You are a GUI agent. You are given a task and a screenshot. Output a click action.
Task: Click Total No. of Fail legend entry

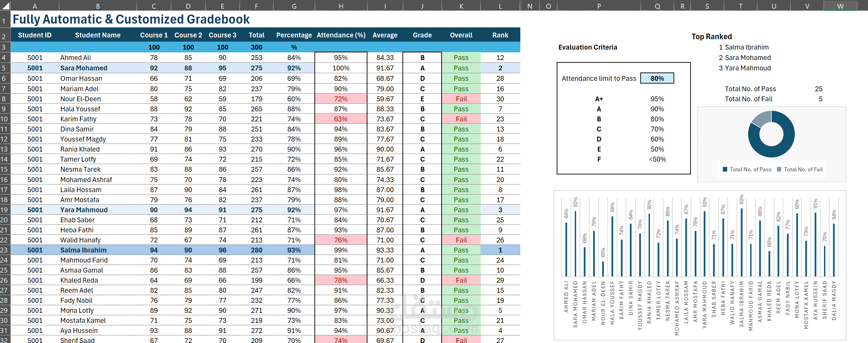point(800,169)
